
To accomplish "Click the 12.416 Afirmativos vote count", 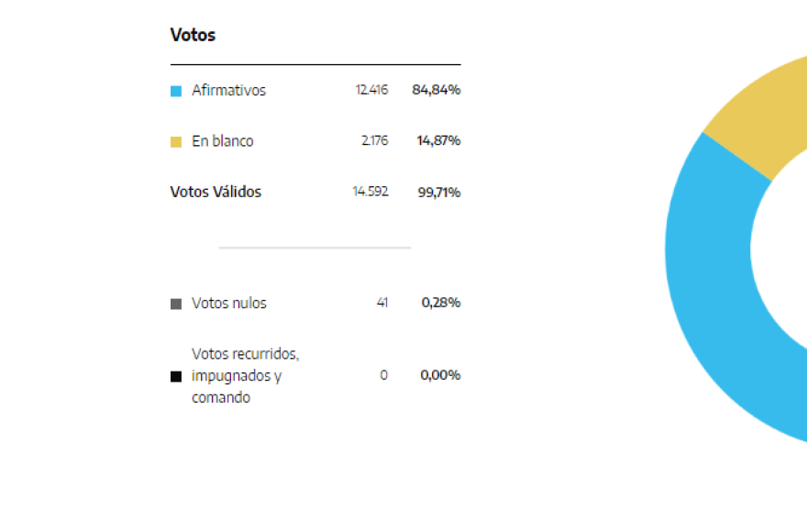I will tap(371, 90).
